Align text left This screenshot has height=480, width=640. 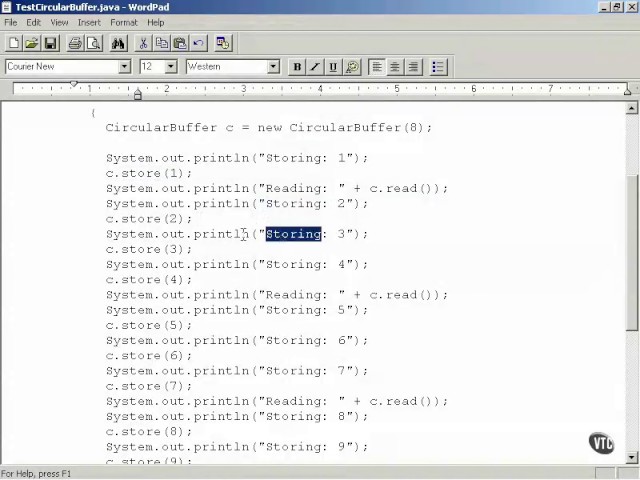click(376, 67)
